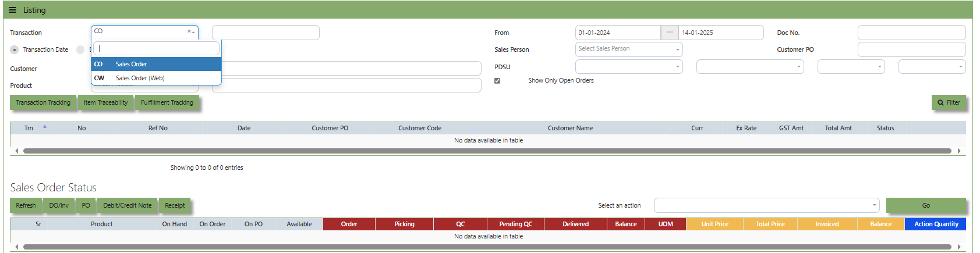Sort by the Total Amt column
Screen dimensions: 980x253
838,128
